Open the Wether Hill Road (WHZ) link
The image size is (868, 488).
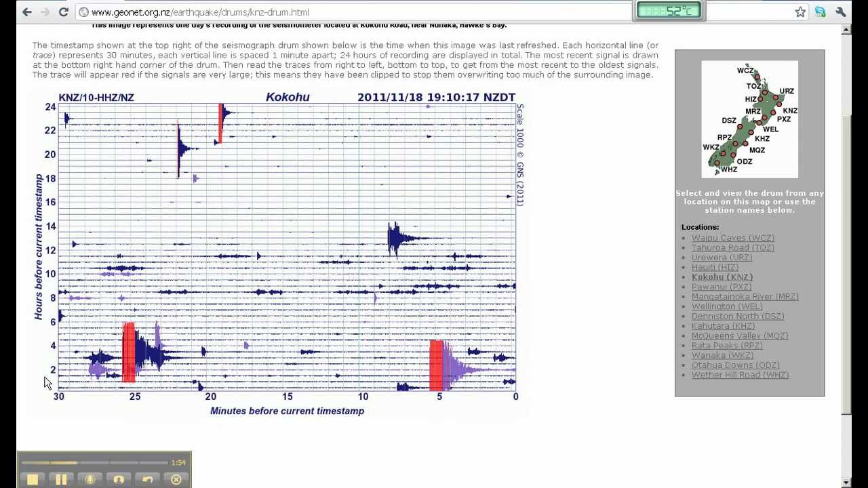[740, 375]
